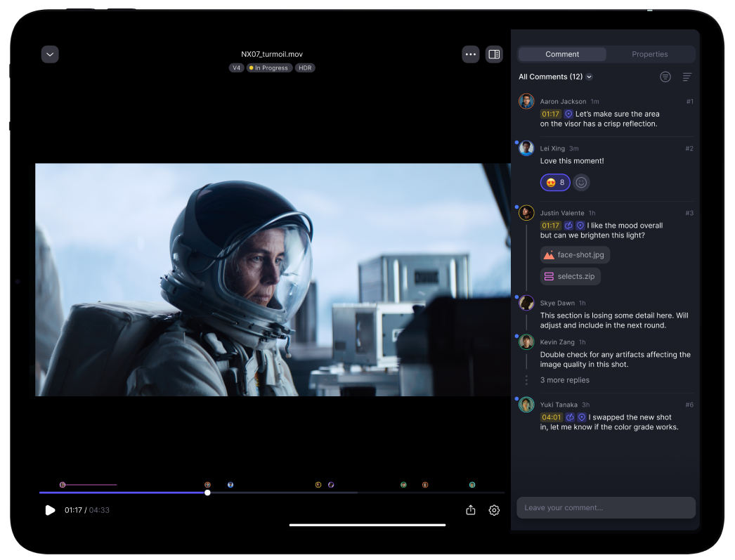Open Kevin Zang's avatar
735x560 pixels.
526,342
